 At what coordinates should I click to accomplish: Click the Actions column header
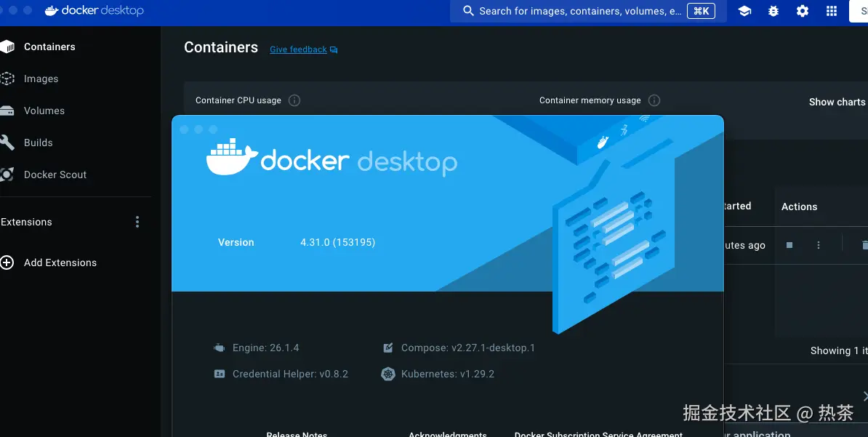pyautogui.click(x=800, y=207)
